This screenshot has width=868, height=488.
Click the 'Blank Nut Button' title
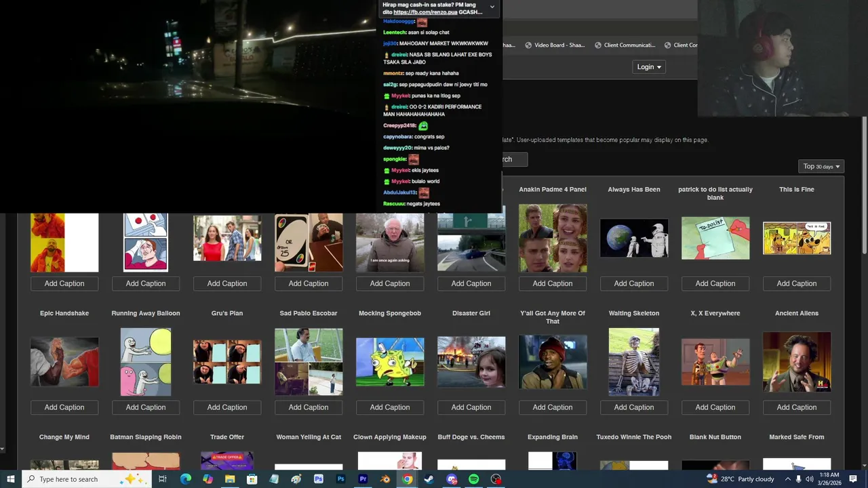(x=715, y=437)
